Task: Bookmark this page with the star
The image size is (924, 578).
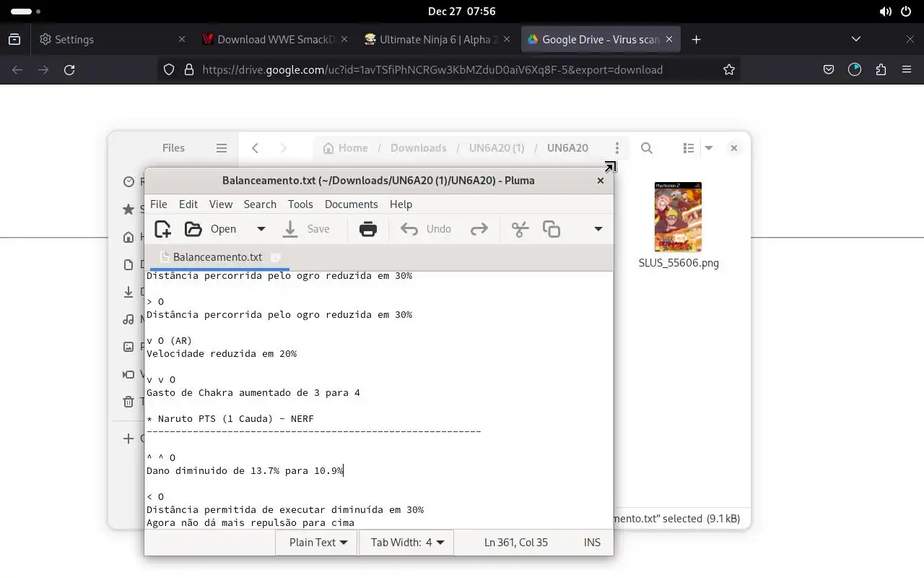Action: pos(729,70)
